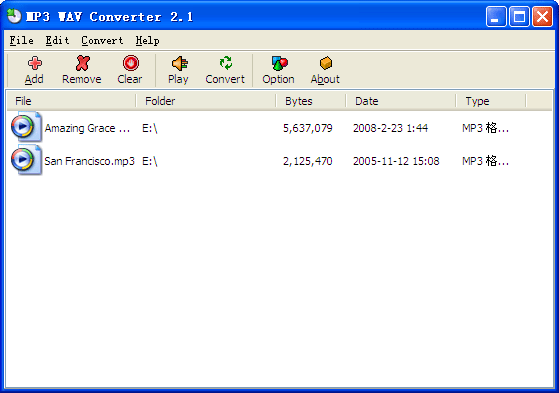
Task: Select the San Francisco.mp3 file icon
Action: 26,160
